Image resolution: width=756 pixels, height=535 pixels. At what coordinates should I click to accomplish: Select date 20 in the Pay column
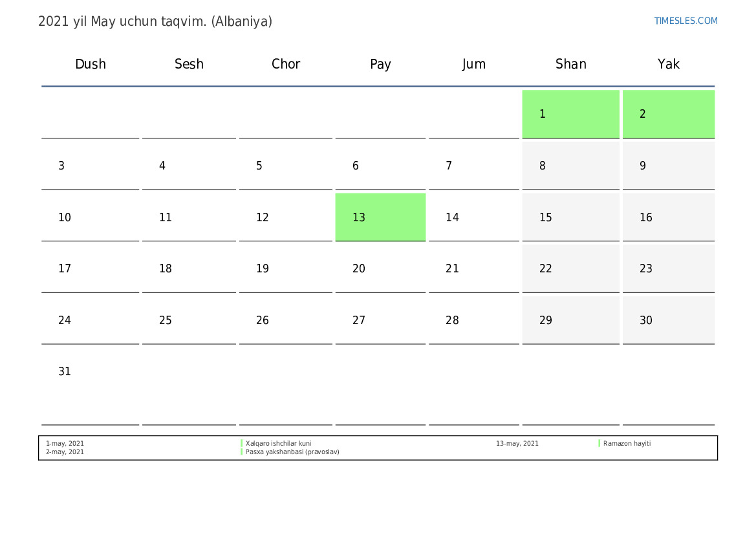point(359,268)
